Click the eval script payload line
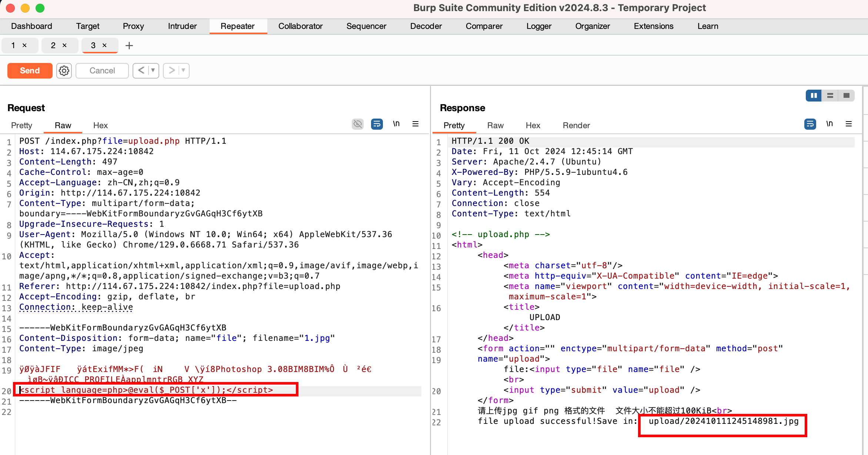 coord(146,390)
